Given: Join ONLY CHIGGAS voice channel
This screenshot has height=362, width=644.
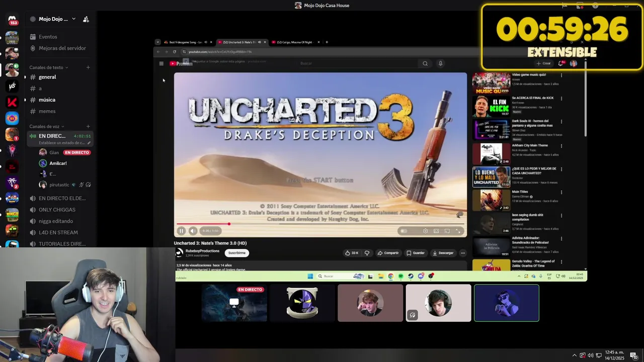Looking at the screenshot, I should click(x=60, y=210).
